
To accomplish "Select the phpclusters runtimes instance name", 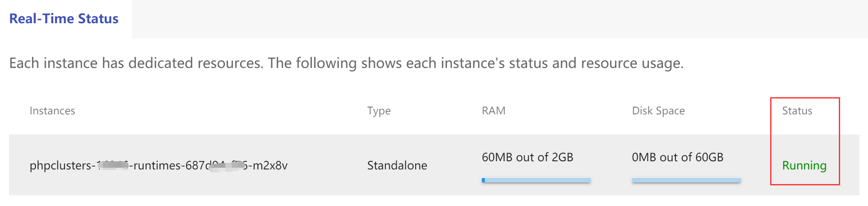I will tap(158, 166).
